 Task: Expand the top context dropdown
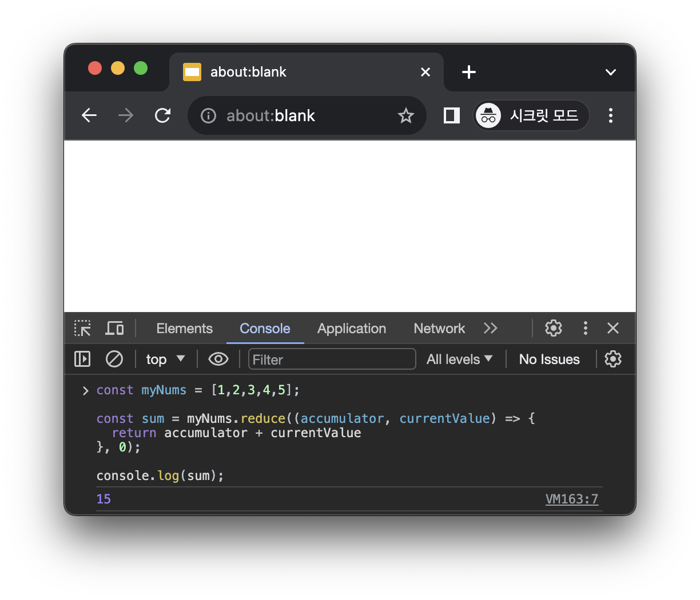tap(165, 359)
